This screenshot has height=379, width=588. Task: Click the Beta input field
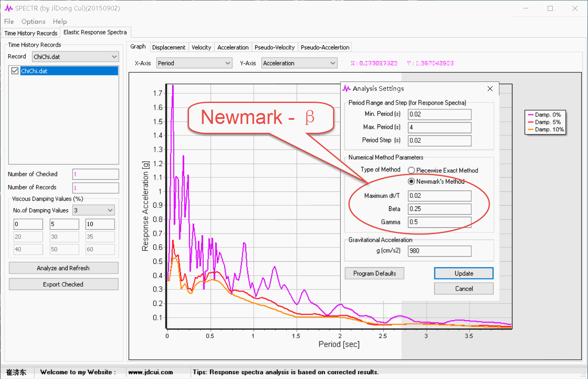(x=440, y=209)
